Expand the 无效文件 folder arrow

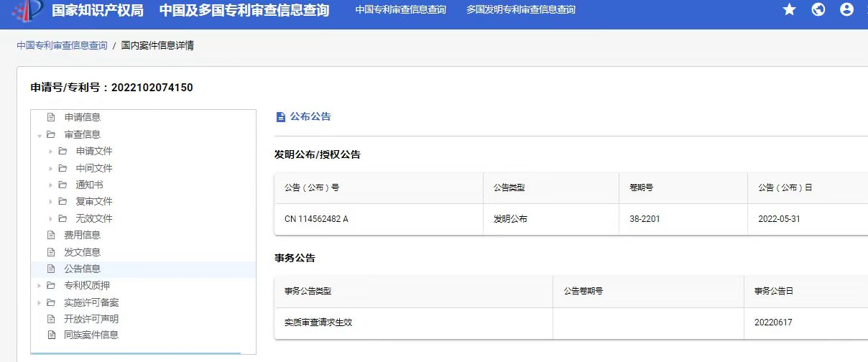coord(51,219)
